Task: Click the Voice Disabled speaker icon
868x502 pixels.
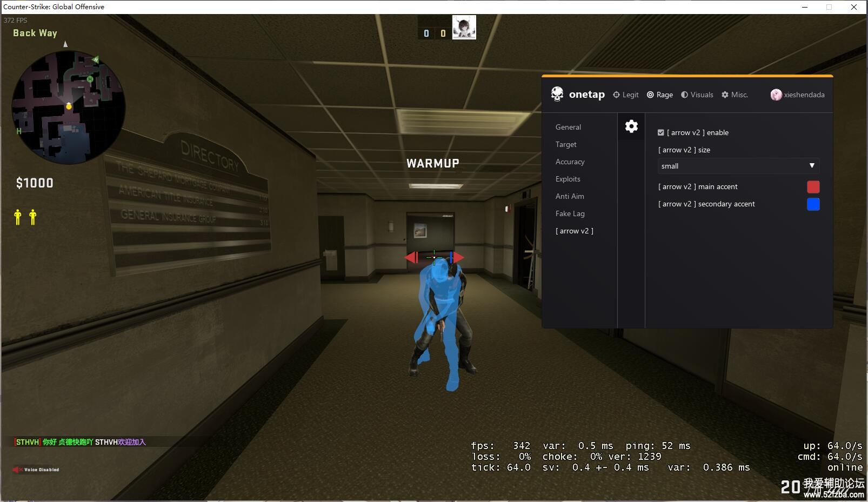Action: [x=17, y=470]
